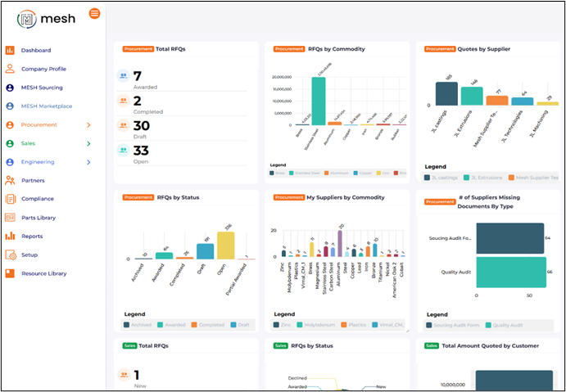Click the Parts Library icon

pos(10,218)
